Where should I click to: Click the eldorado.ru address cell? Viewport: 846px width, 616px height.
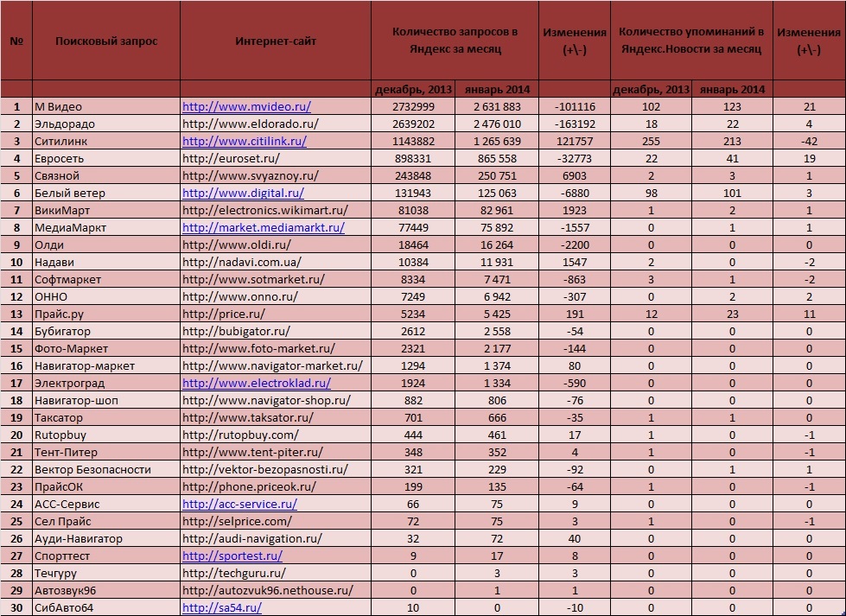click(276, 124)
